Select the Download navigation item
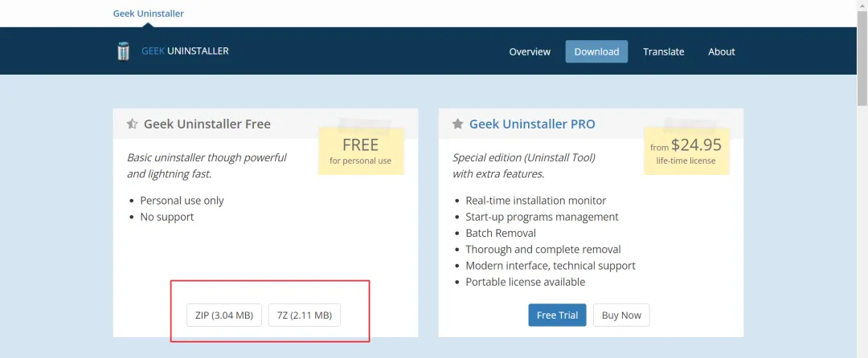This screenshot has height=358, width=868. [596, 51]
